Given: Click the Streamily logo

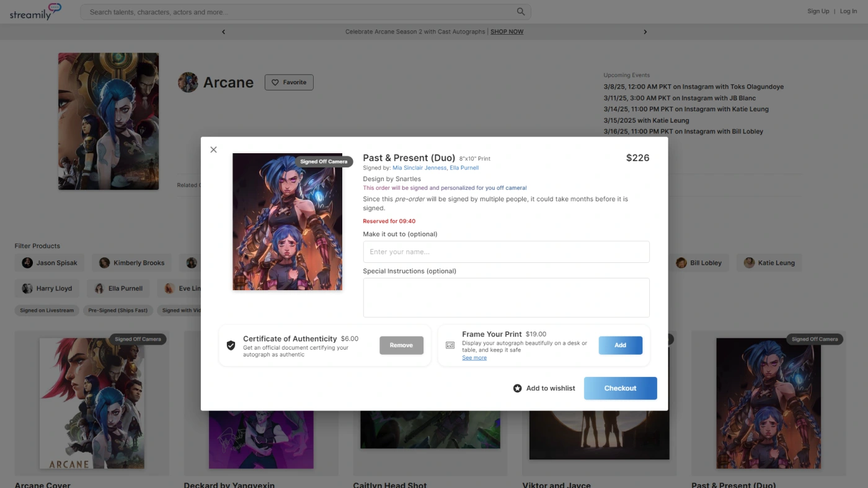Looking at the screenshot, I should 35,12.
